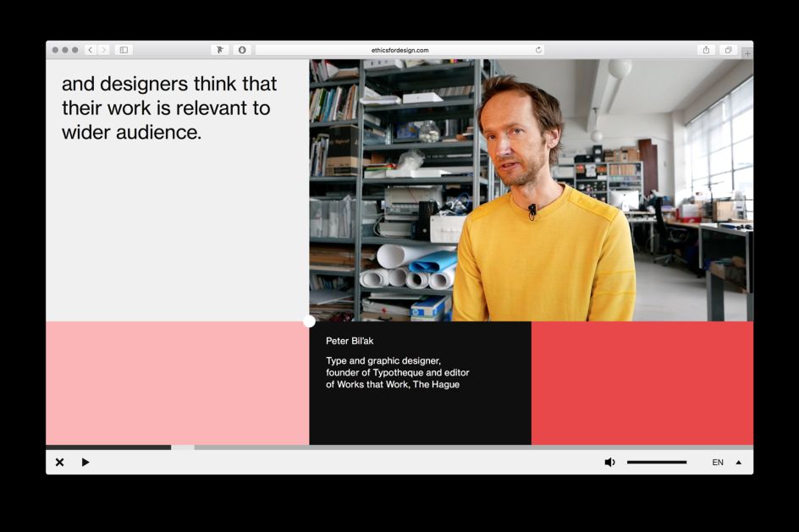This screenshot has width=799, height=532.
Task: Open the Share menu in Safari toolbar
Action: [x=708, y=49]
